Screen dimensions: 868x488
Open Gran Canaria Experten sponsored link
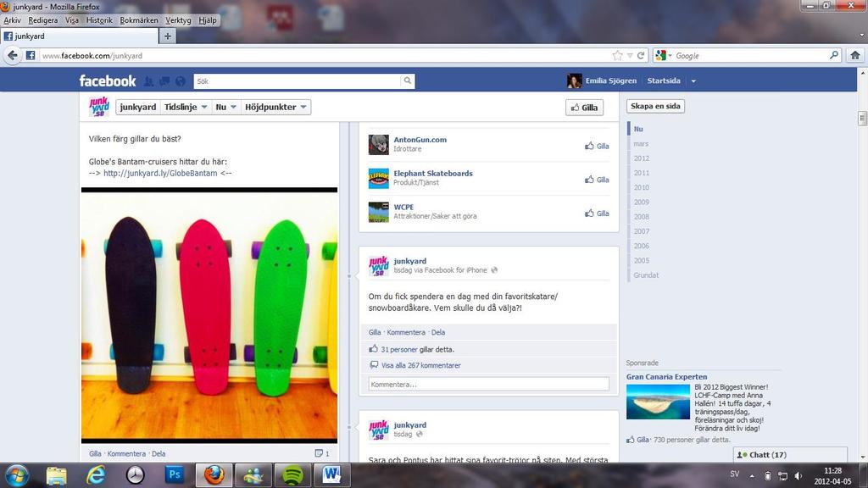tap(666, 377)
